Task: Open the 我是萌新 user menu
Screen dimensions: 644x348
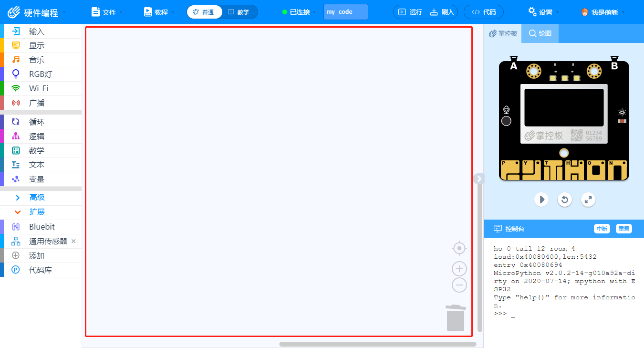Action: point(603,12)
